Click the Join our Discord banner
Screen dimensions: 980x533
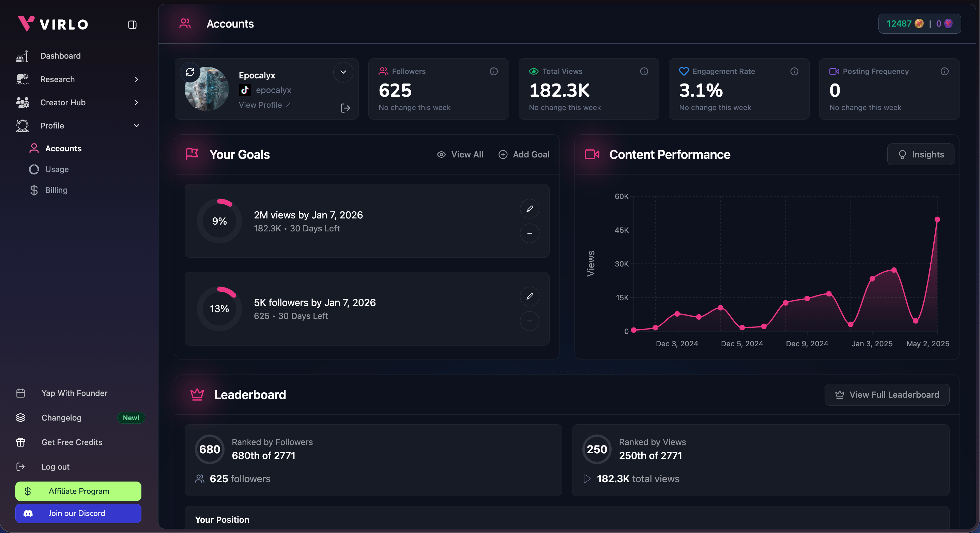(x=78, y=513)
